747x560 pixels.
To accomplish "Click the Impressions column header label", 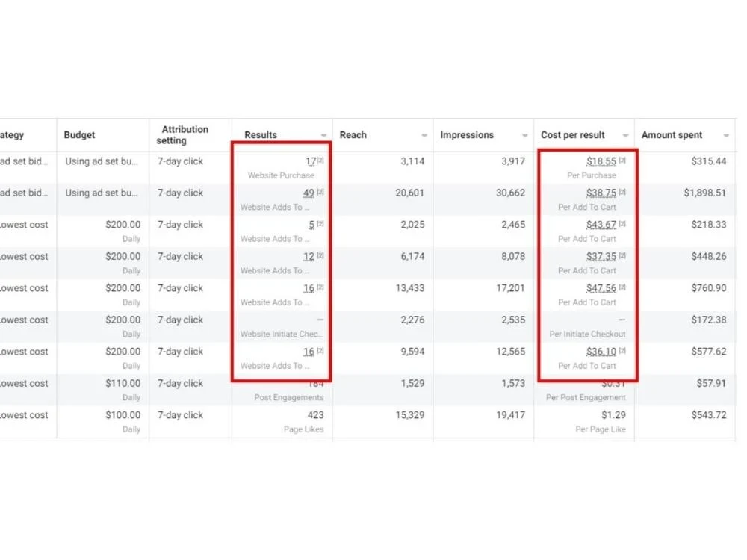I will click(467, 134).
